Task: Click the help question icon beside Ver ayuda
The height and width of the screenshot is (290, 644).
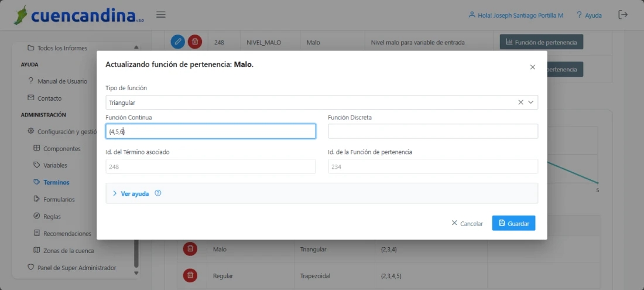Action: (x=158, y=193)
